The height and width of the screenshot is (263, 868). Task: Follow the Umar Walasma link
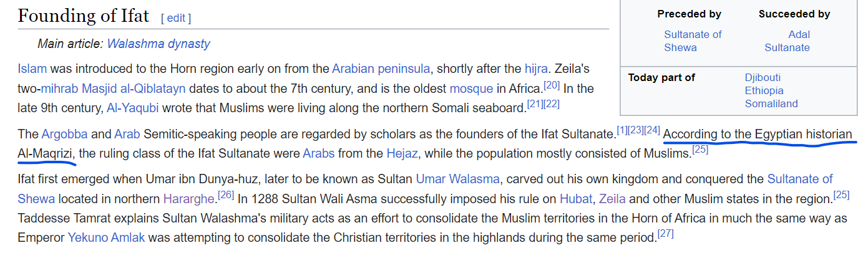coord(457,179)
